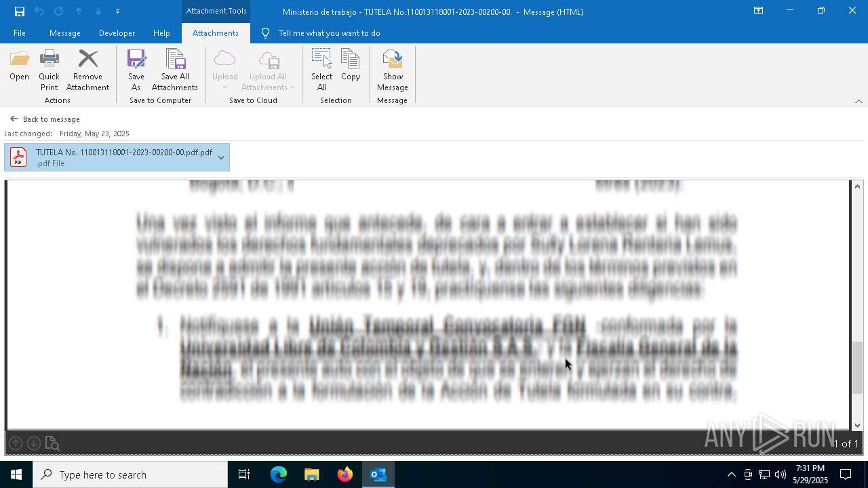This screenshot has height=488, width=868.
Task: Click find-in-document icon in preview toolbar
Action: point(52,443)
